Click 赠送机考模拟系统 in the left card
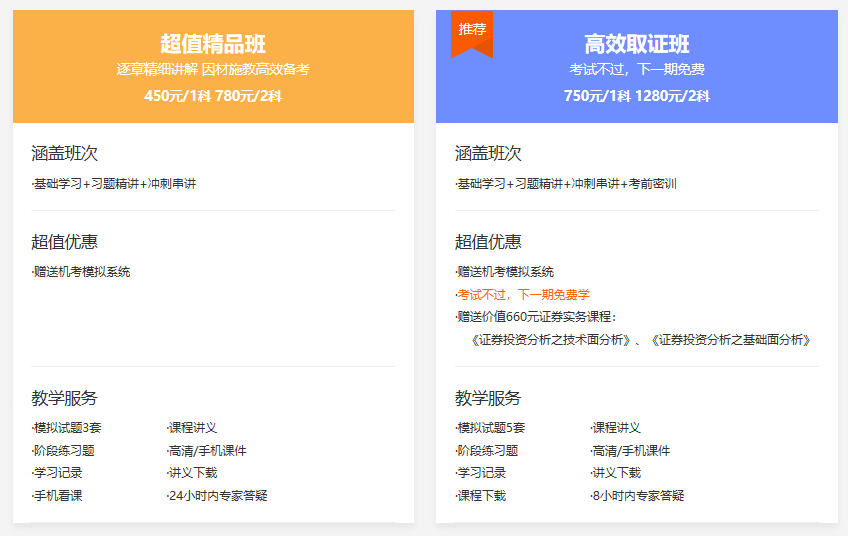848x536 pixels. tap(81, 272)
